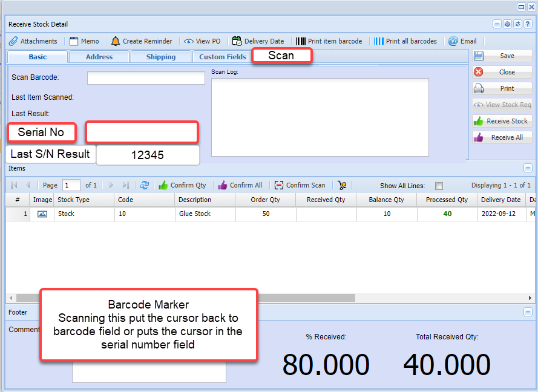This screenshot has height=392, width=538.
Task: Collapse the Receive Stock Detail header
Action: click(497, 24)
